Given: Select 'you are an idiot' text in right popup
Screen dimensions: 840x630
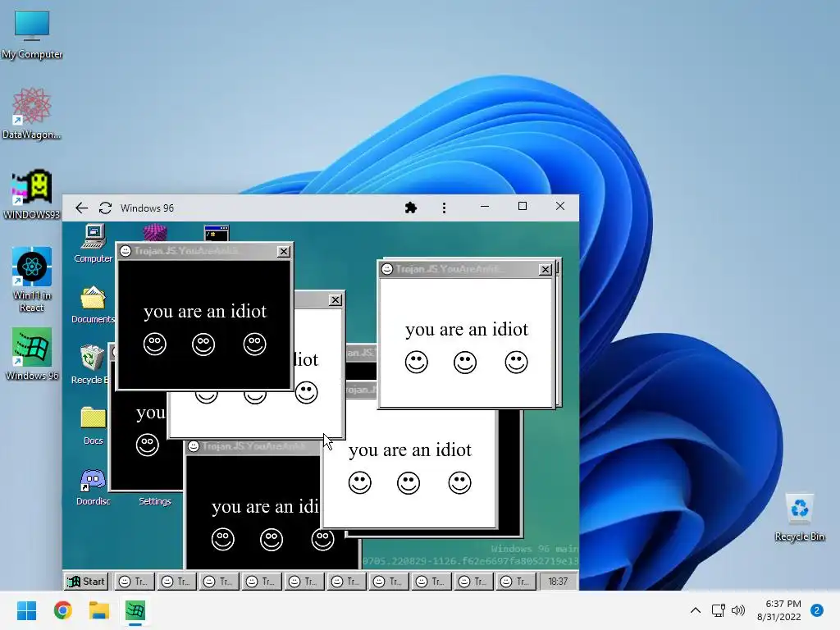Looking at the screenshot, I should coord(467,329).
